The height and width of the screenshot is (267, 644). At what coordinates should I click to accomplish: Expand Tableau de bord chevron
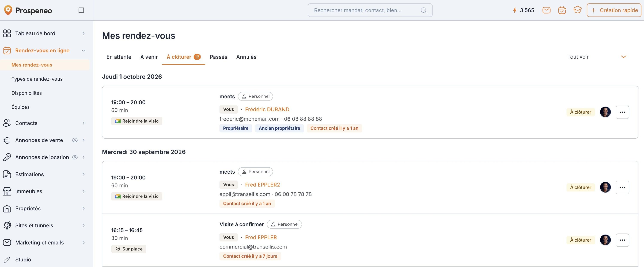click(84, 33)
